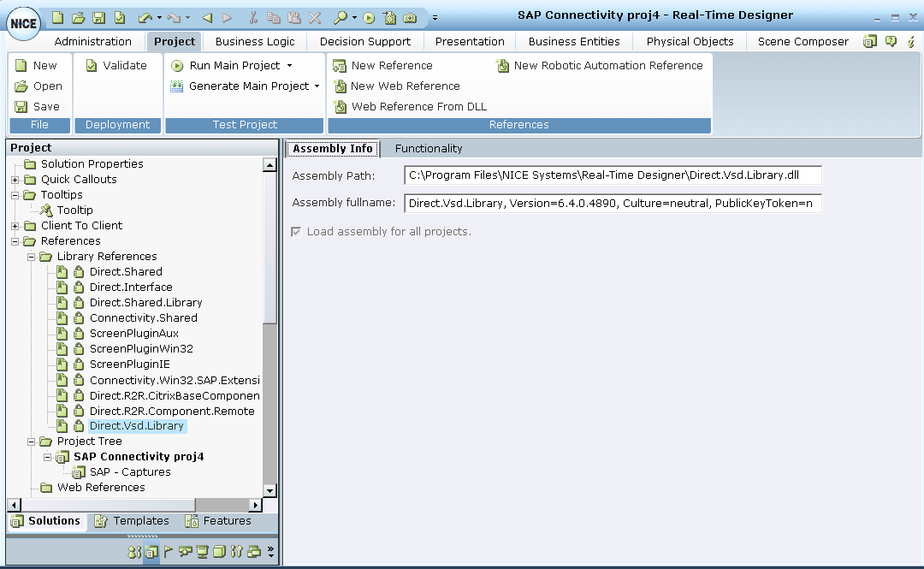The width and height of the screenshot is (924, 569).
Task: Click the screen capture camera icon
Action: [410, 18]
